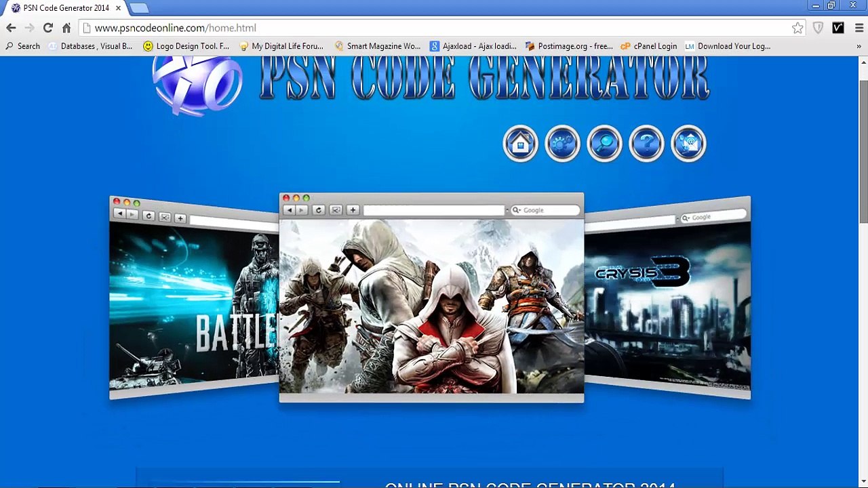Open a new tab with the tab button

(139, 8)
